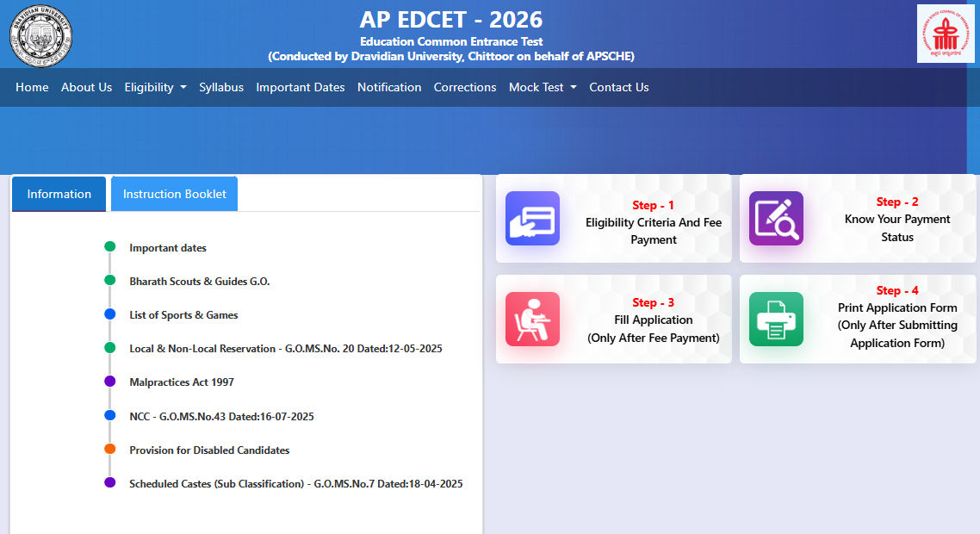Open Step 1 Eligibility Criteria And Fee Payment

(653, 222)
